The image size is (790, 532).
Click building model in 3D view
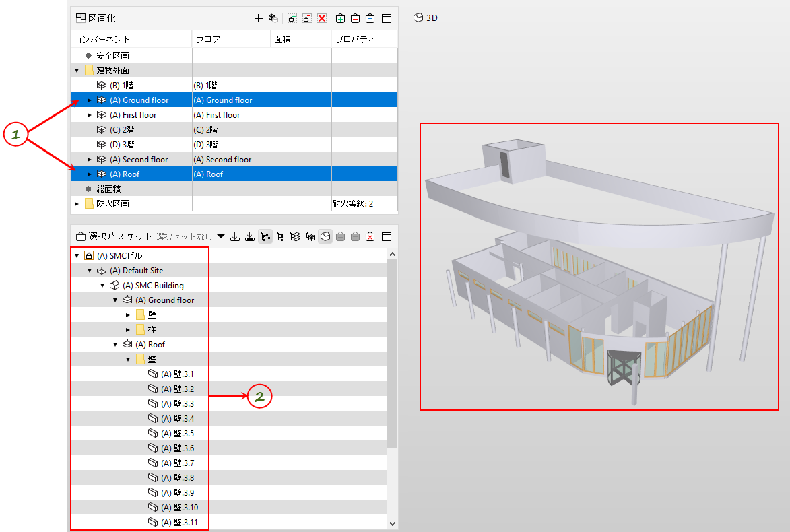(599, 272)
